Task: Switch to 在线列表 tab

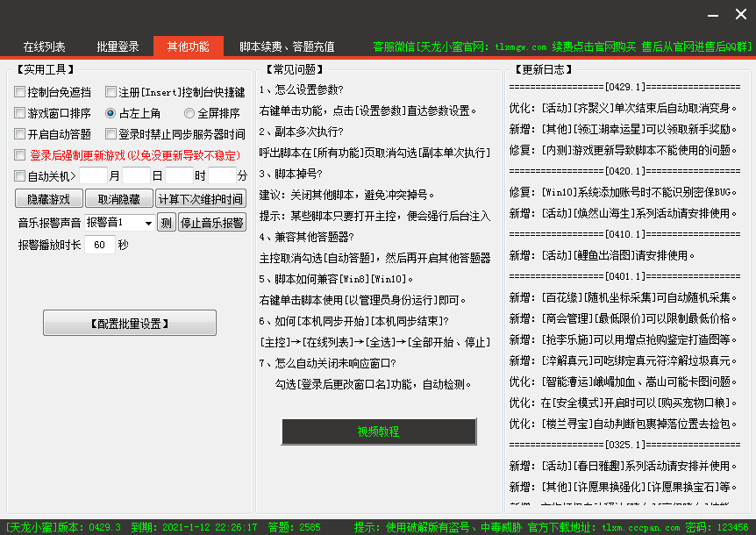Action: click(44, 46)
